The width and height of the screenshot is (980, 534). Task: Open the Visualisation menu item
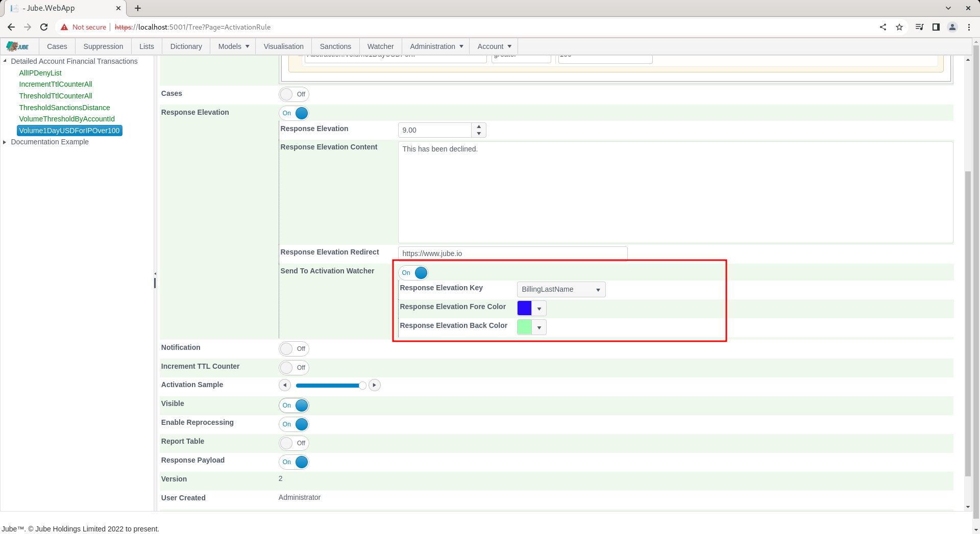[x=283, y=46]
